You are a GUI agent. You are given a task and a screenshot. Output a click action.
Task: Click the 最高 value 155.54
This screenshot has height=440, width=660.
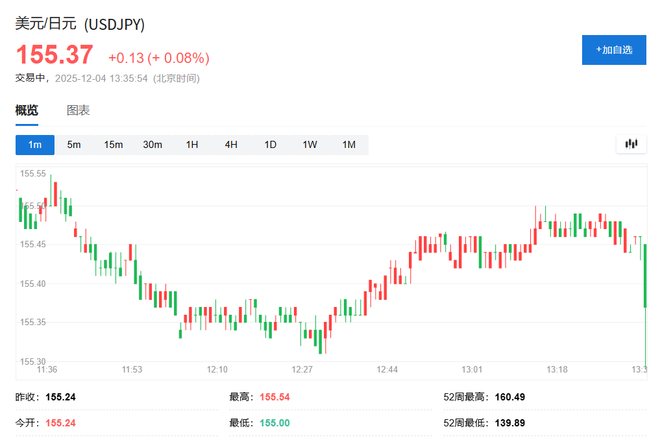pyautogui.click(x=275, y=397)
